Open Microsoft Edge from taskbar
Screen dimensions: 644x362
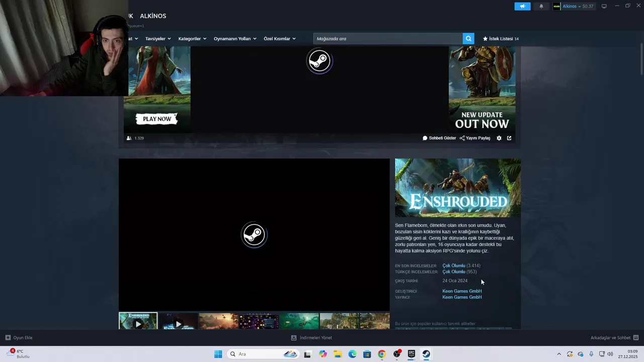pos(352,354)
